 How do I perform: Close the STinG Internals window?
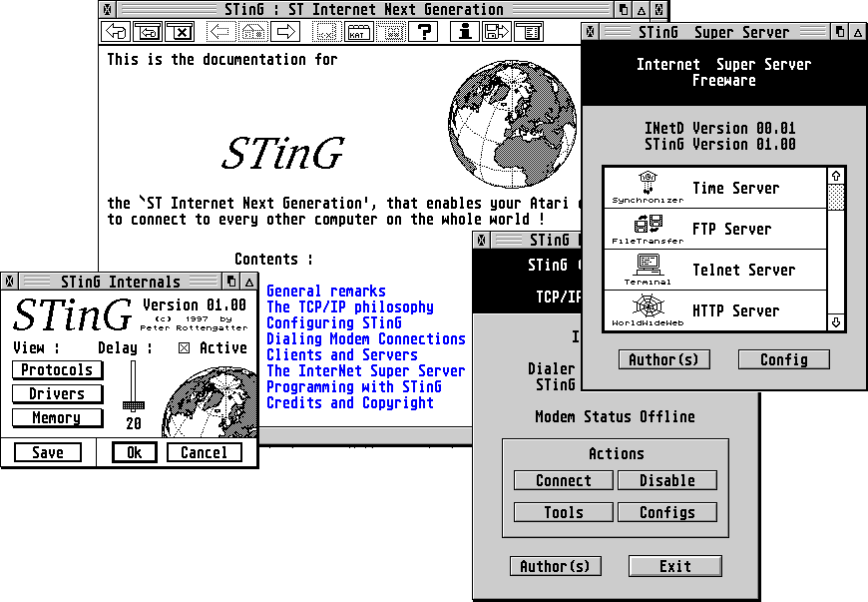(x=9, y=282)
